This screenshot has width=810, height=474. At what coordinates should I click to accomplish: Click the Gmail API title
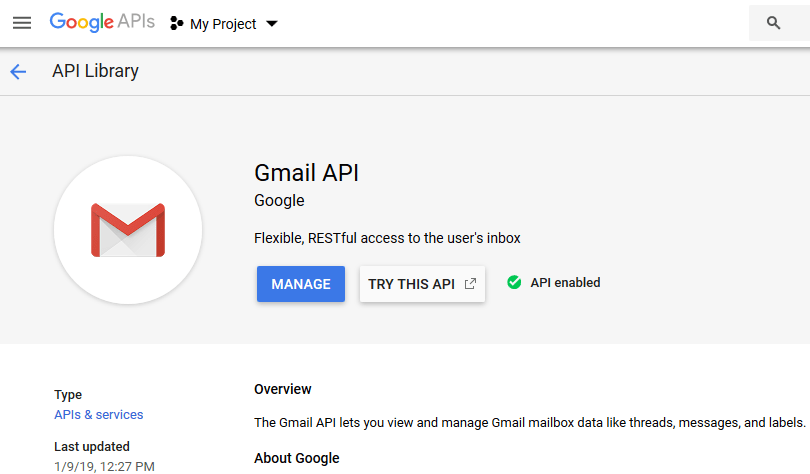[x=306, y=172]
